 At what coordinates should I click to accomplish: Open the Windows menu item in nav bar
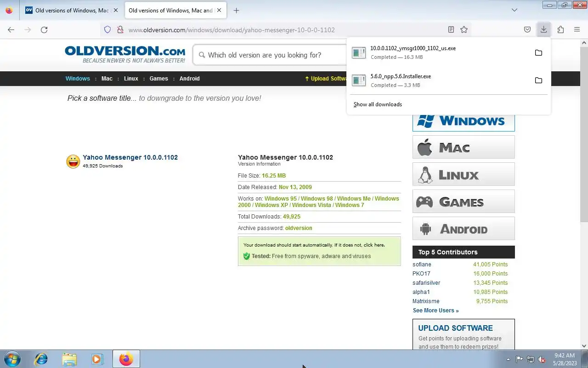pyautogui.click(x=78, y=79)
